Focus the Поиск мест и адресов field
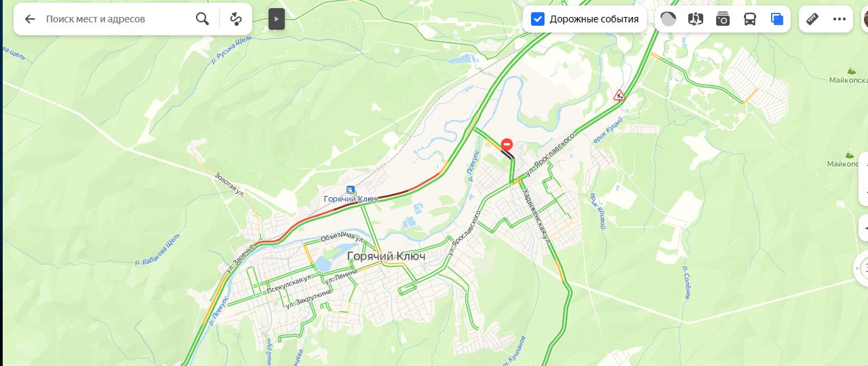This screenshot has height=366, width=868. click(115, 19)
